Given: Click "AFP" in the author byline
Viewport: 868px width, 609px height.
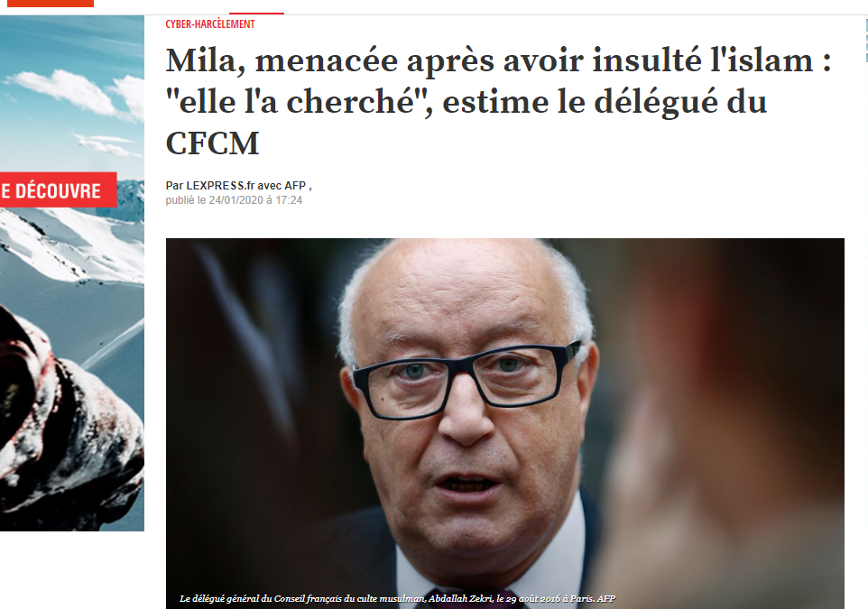Looking at the screenshot, I should pos(295,186).
